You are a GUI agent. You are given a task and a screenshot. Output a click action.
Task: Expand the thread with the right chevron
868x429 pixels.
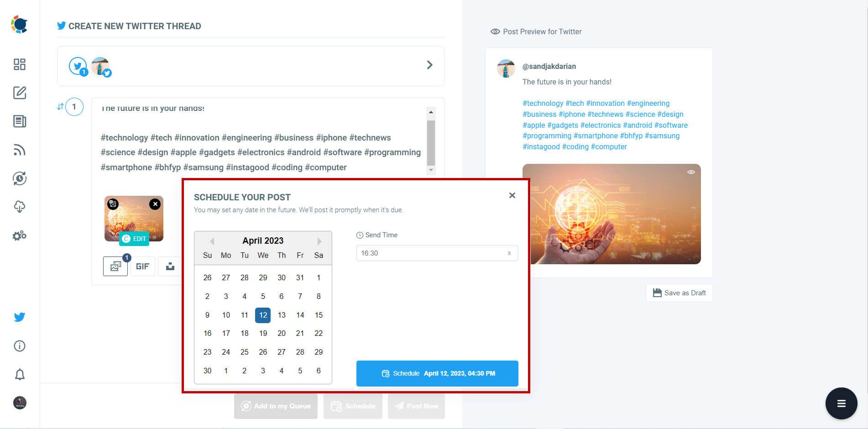coord(429,65)
